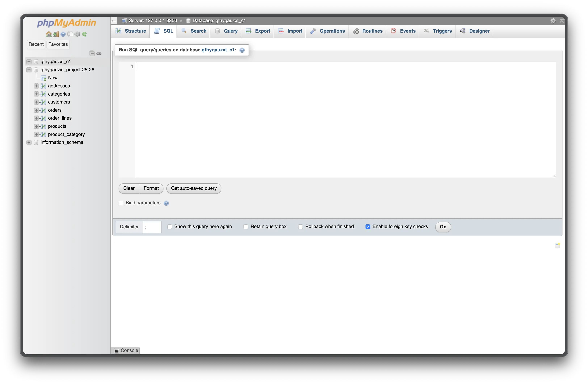
Task: Enable the Bind parameters checkbox
Action: (x=121, y=203)
